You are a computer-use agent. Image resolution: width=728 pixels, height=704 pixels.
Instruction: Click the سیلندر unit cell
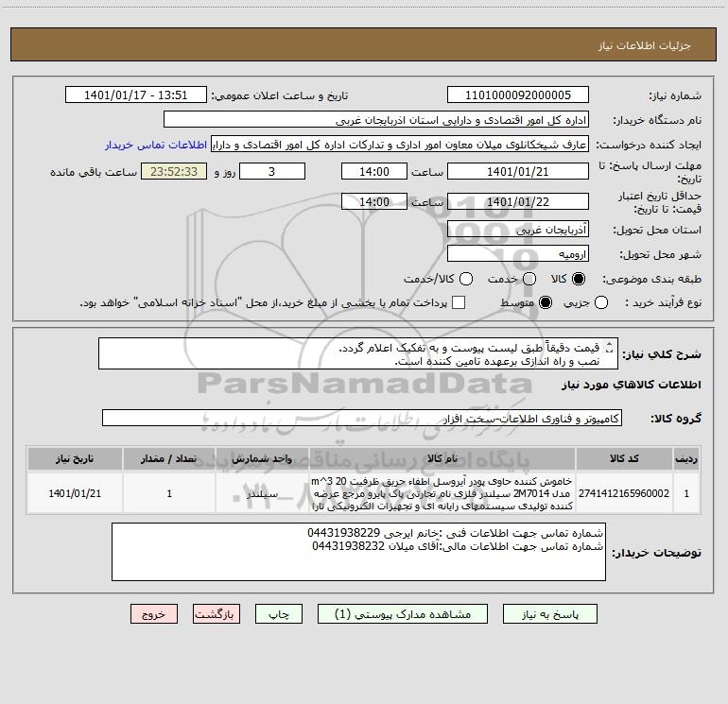tap(262, 493)
